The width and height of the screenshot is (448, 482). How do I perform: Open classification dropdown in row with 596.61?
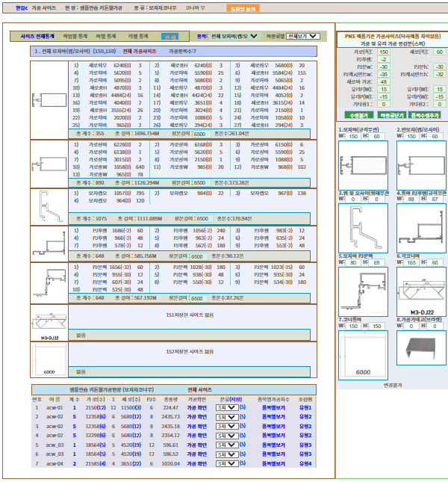pyautogui.click(x=227, y=445)
